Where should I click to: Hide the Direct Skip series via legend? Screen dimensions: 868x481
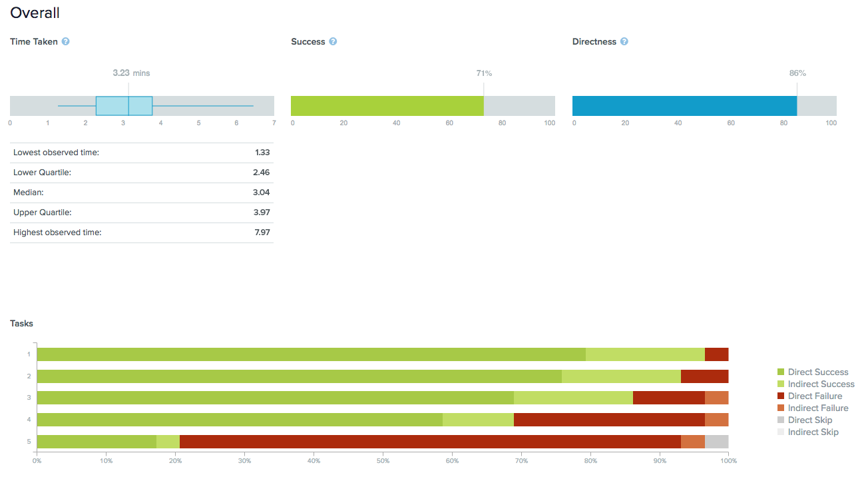(809, 420)
